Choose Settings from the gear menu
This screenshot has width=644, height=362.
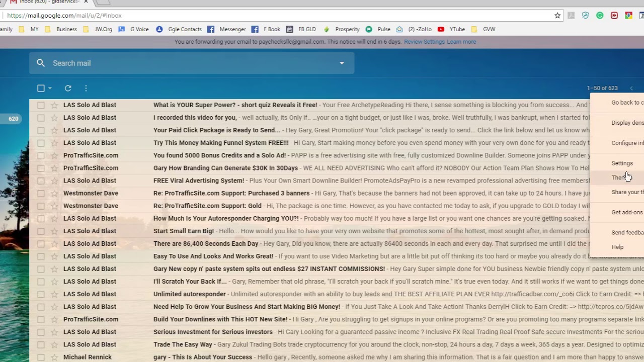622,163
